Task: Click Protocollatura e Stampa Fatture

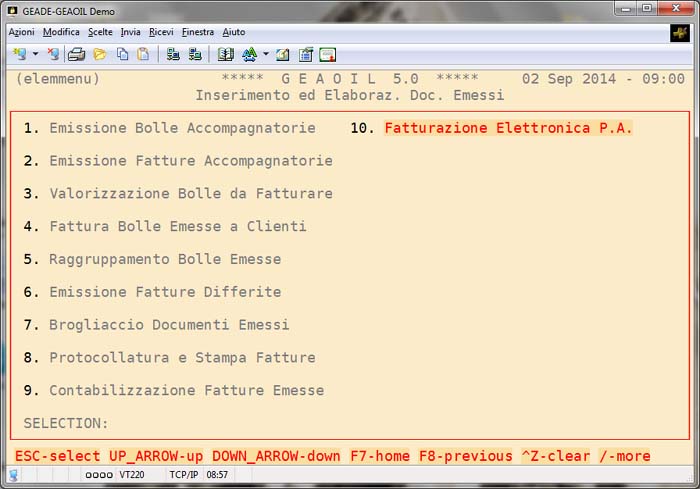Action: coord(182,358)
